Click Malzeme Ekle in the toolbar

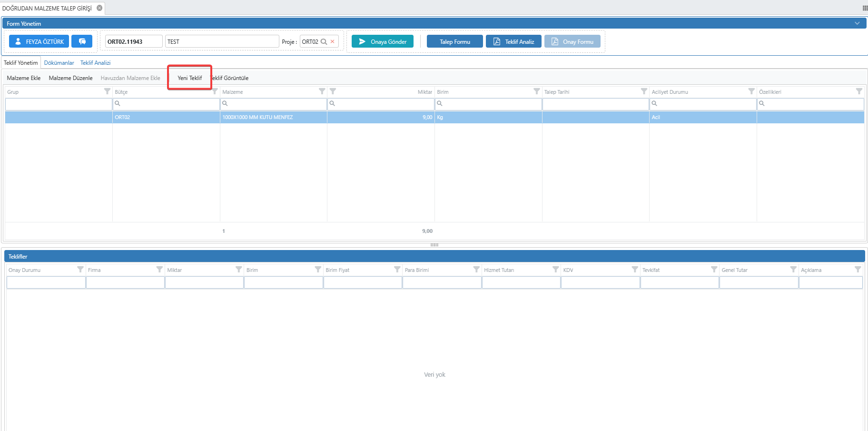pyautogui.click(x=24, y=78)
